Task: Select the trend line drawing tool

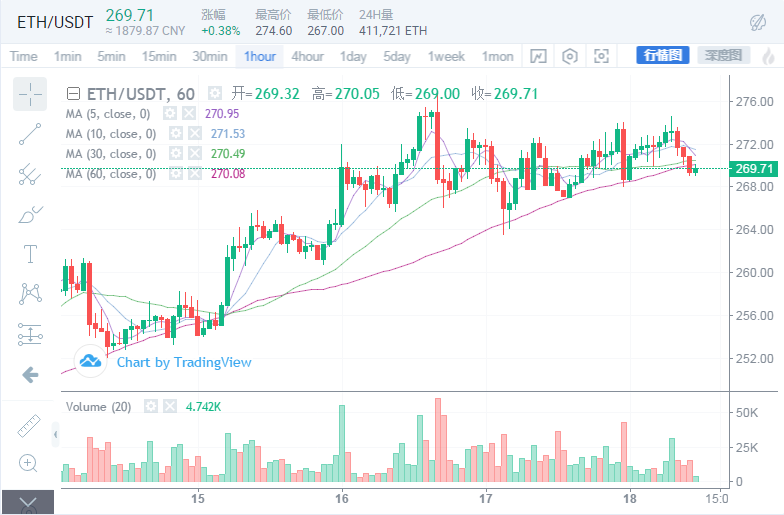Action: tap(30, 134)
